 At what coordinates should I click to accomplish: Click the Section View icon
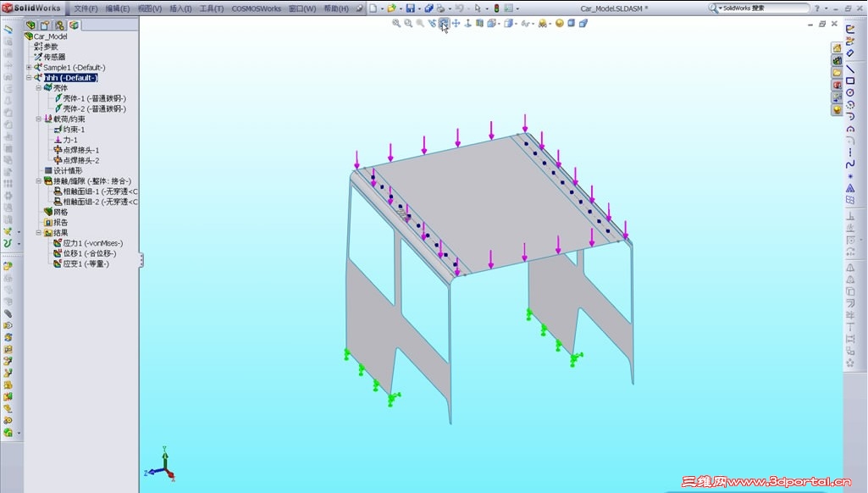click(480, 23)
